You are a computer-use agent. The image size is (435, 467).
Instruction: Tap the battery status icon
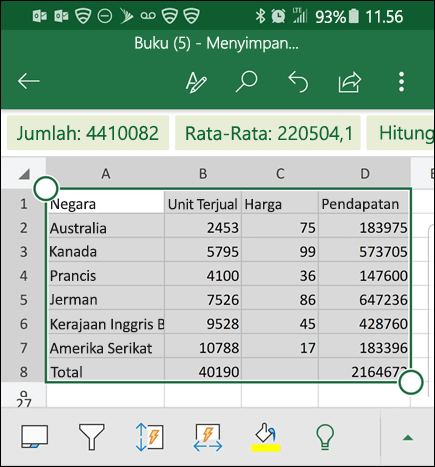(x=354, y=16)
